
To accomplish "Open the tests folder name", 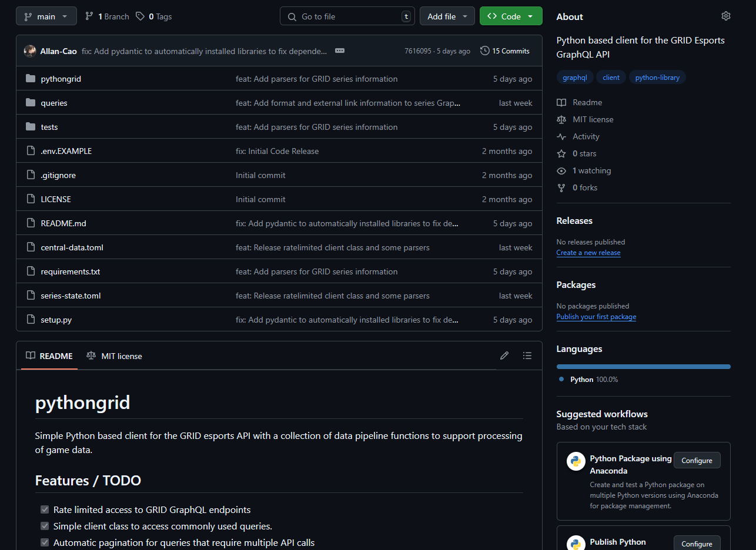I will pyautogui.click(x=49, y=127).
